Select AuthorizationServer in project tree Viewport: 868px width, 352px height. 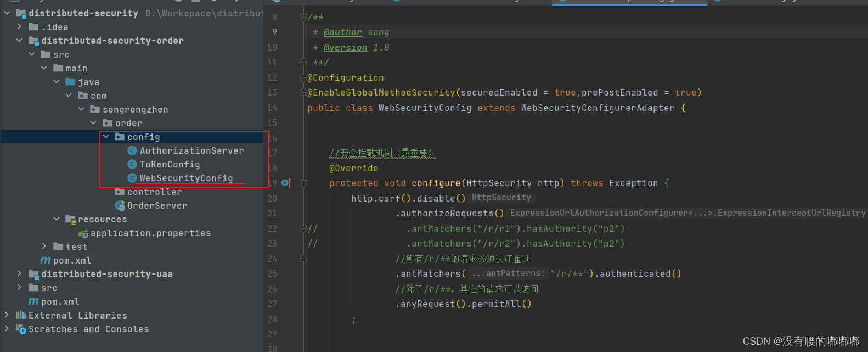191,150
